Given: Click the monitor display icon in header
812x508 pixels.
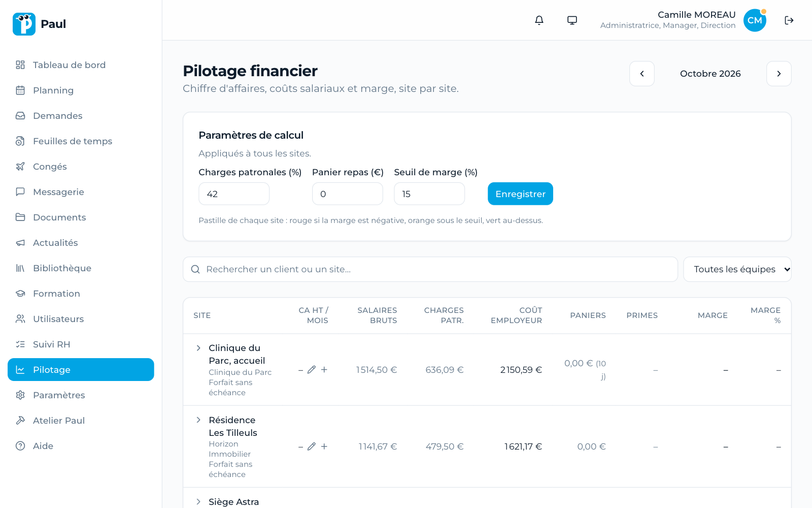Looking at the screenshot, I should [x=572, y=20].
